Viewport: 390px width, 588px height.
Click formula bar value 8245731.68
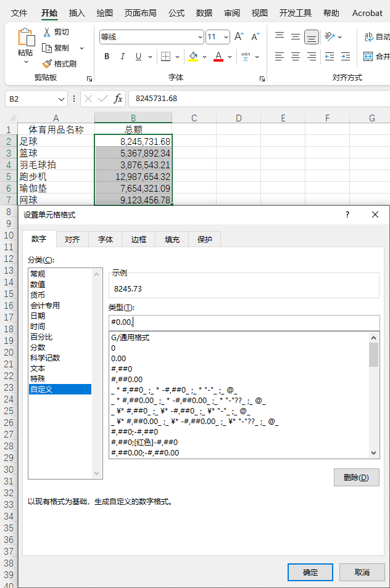[x=156, y=99]
